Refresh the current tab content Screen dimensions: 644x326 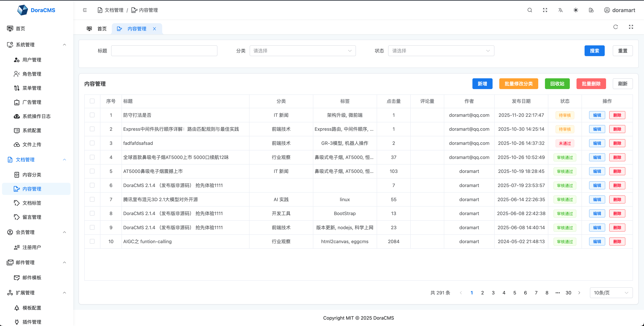click(x=615, y=27)
